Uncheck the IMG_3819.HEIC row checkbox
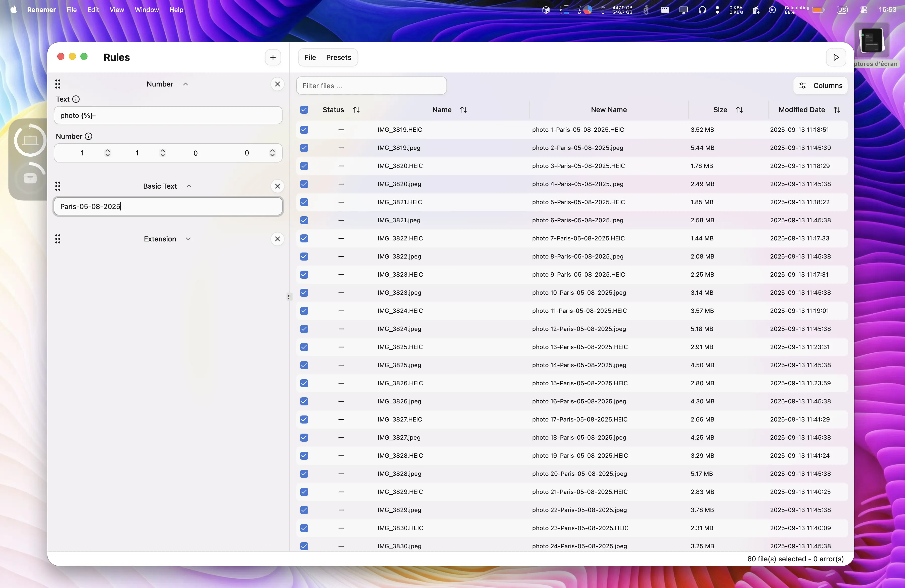This screenshot has width=905, height=588. [x=304, y=130]
